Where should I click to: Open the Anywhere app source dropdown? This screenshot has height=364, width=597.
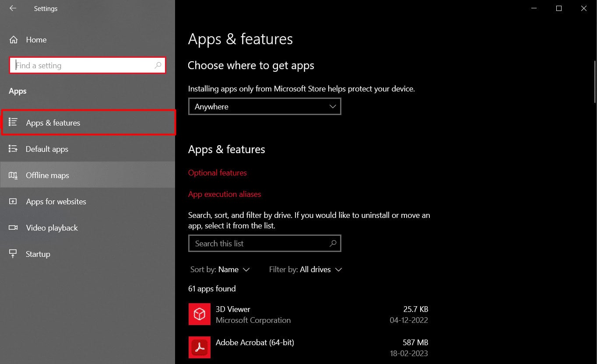[264, 106]
